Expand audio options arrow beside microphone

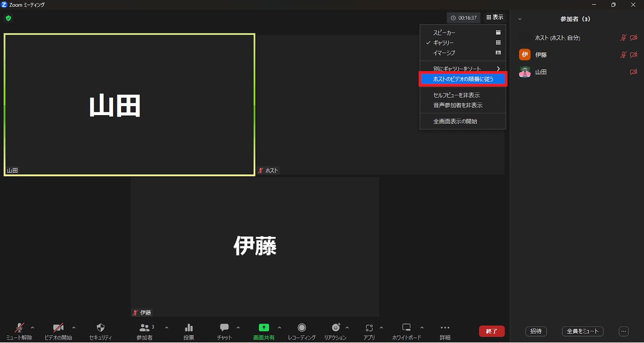point(33,328)
